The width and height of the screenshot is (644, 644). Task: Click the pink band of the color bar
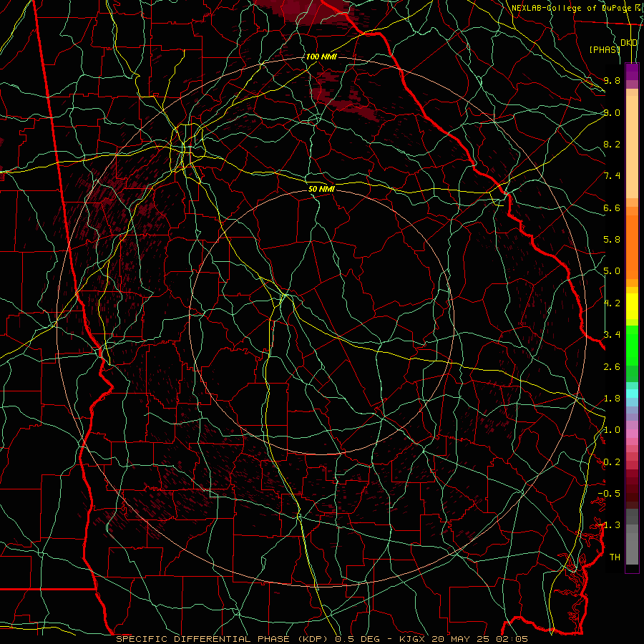point(632,434)
